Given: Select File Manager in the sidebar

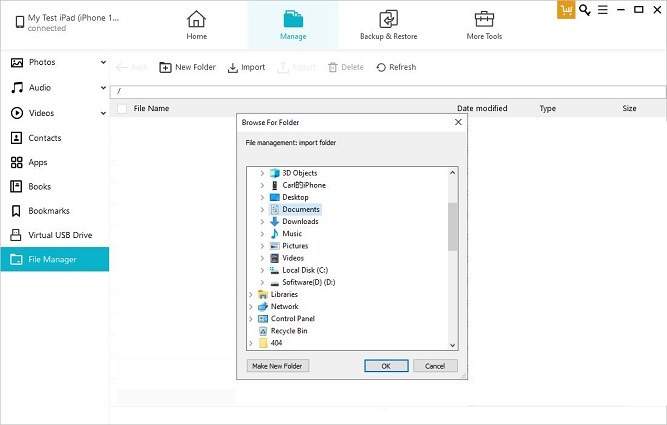Looking at the screenshot, I should coord(54,259).
